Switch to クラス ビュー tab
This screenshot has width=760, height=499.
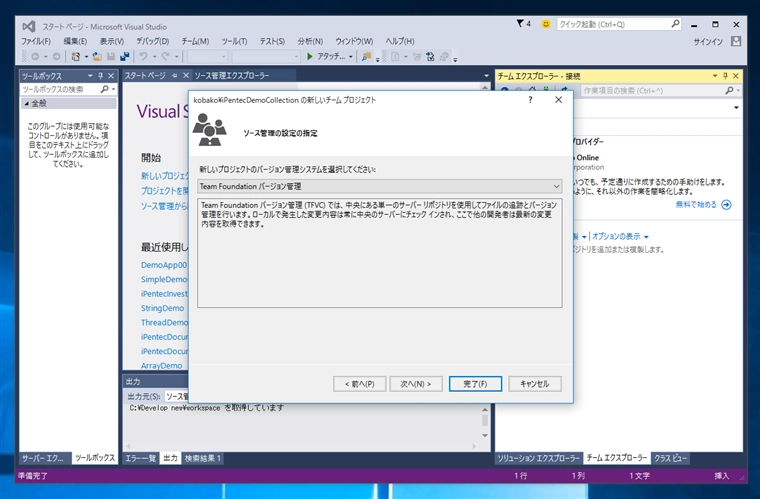pyautogui.click(x=670, y=458)
